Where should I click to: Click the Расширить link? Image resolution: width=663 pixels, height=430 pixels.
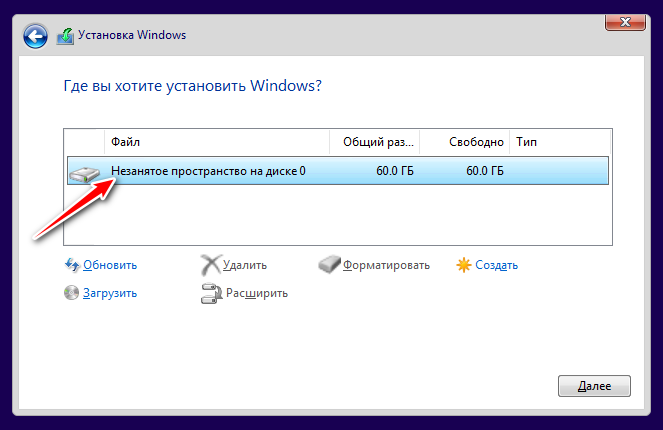coord(257,293)
